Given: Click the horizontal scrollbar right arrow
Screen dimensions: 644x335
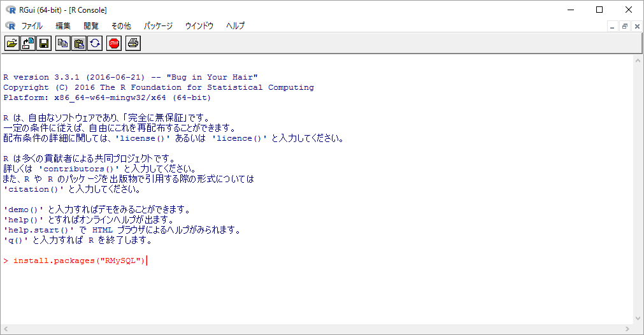Looking at the screenshot, I should (627, 329).
